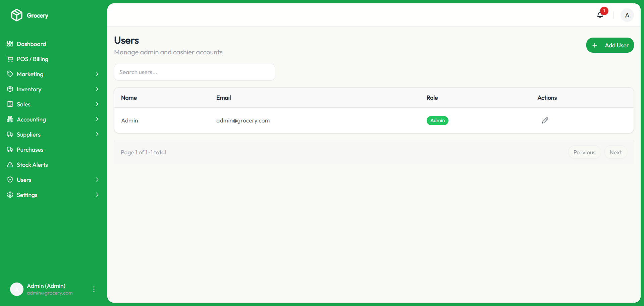
Task: Expand the Inventory submenu chevron
Action: coord(97,89)
